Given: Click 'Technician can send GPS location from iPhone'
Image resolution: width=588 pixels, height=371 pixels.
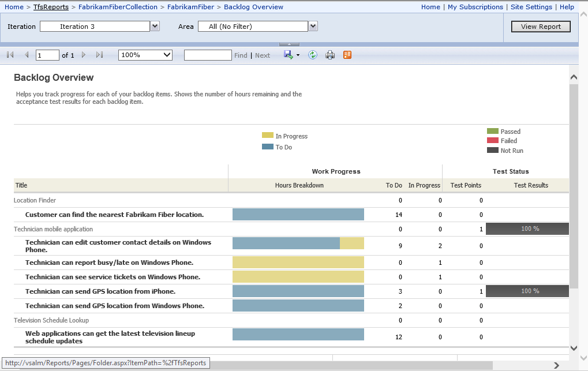Looking at the screenshot, I should coord(100,291).
